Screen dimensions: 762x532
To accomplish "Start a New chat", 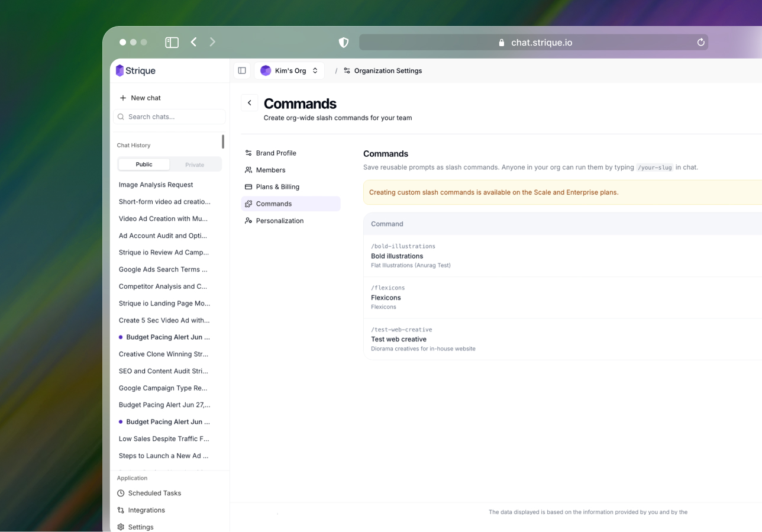I will pos(140,98).
